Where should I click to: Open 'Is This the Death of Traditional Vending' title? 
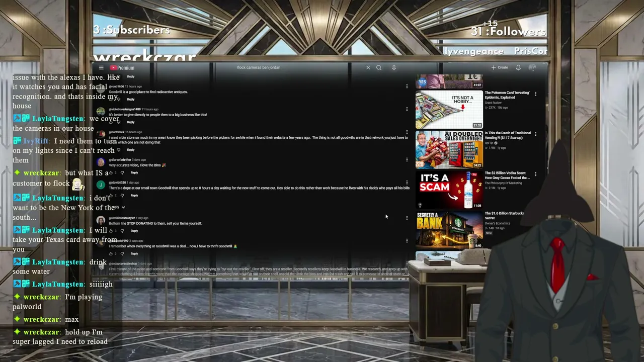[x=507, y=135]
